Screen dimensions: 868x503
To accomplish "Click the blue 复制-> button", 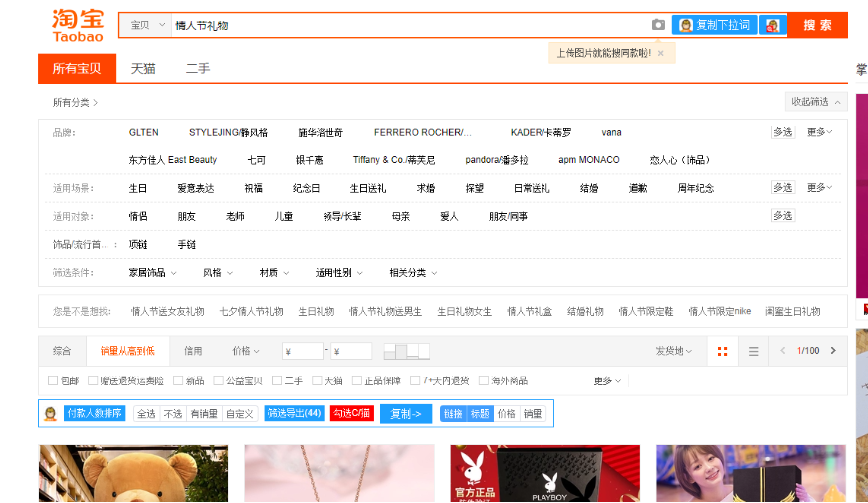I will [406, 413].
